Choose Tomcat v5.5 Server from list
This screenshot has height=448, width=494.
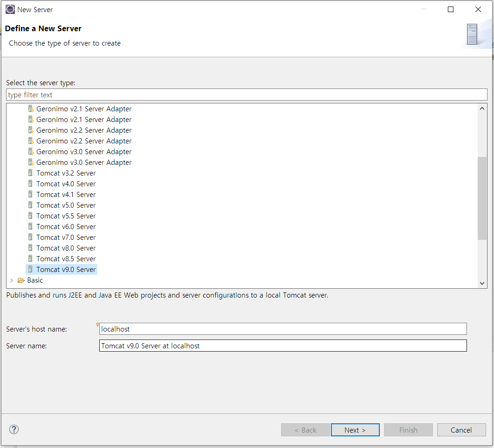66,216
